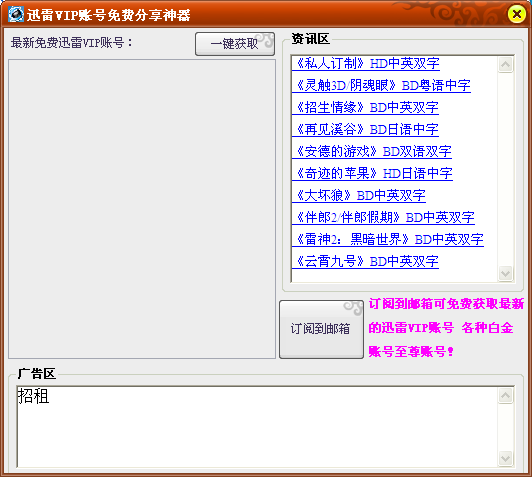The image size is (532, 477).
Task: Close the window with the yellow X button
Action: tap(516, 14)
